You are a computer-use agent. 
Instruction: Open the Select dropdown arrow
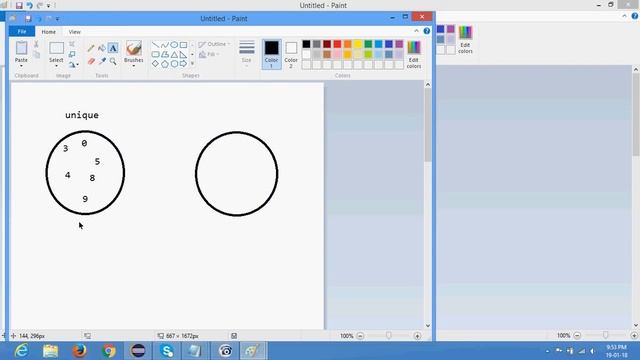(56, 66)
